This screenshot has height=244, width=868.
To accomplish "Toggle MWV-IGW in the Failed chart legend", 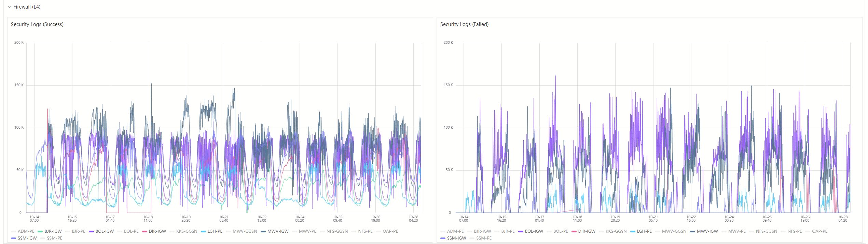I will [707, 231].
